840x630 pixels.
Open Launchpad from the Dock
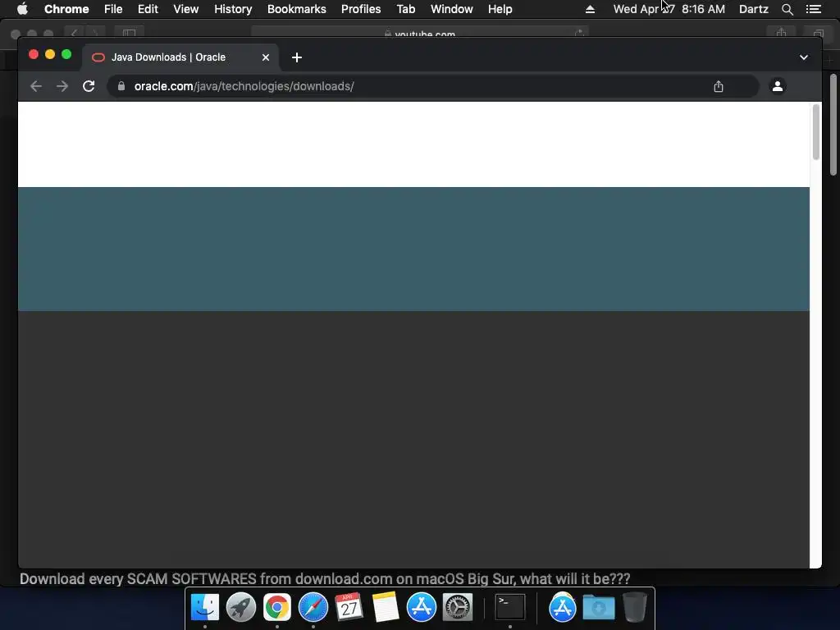tap(240, 607)
